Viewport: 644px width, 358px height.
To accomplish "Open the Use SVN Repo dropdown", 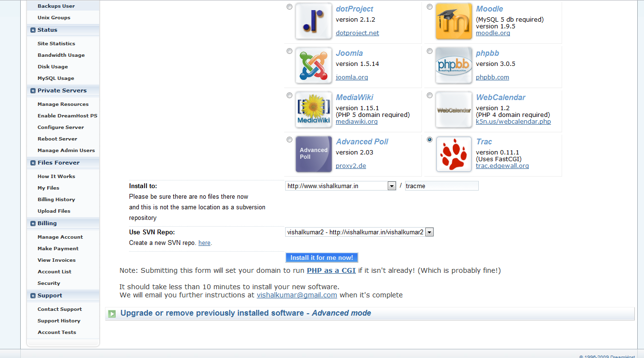I will tap(359, 232).
